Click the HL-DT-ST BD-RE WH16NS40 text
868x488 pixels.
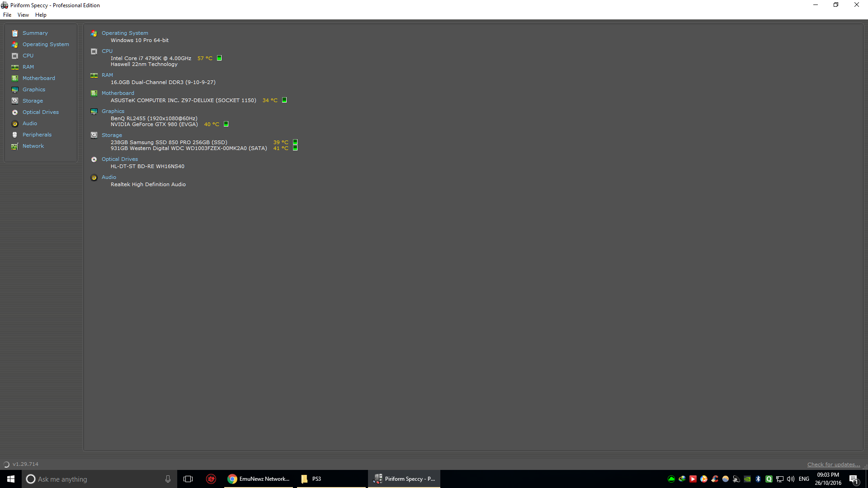pos(147,167)
